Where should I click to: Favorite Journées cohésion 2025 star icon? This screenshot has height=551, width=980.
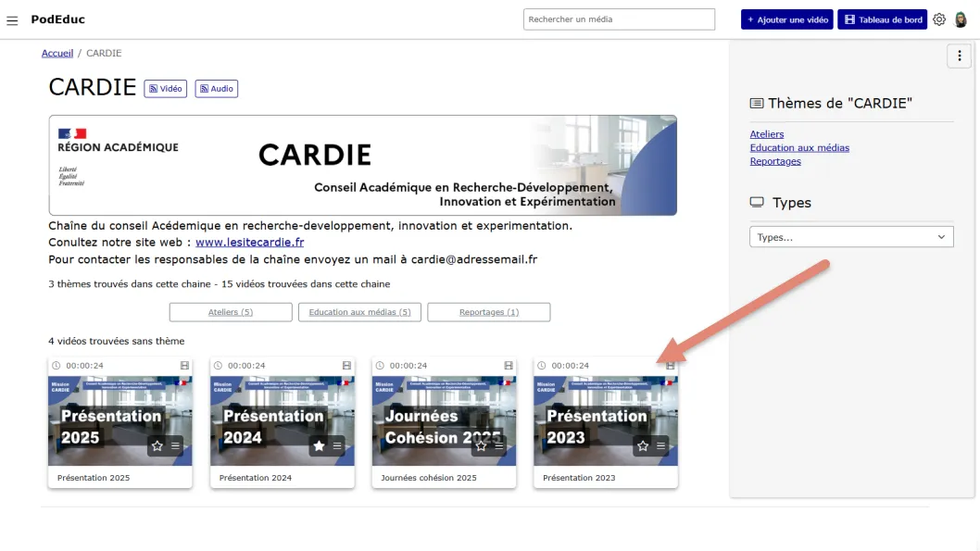click(481, 446)
